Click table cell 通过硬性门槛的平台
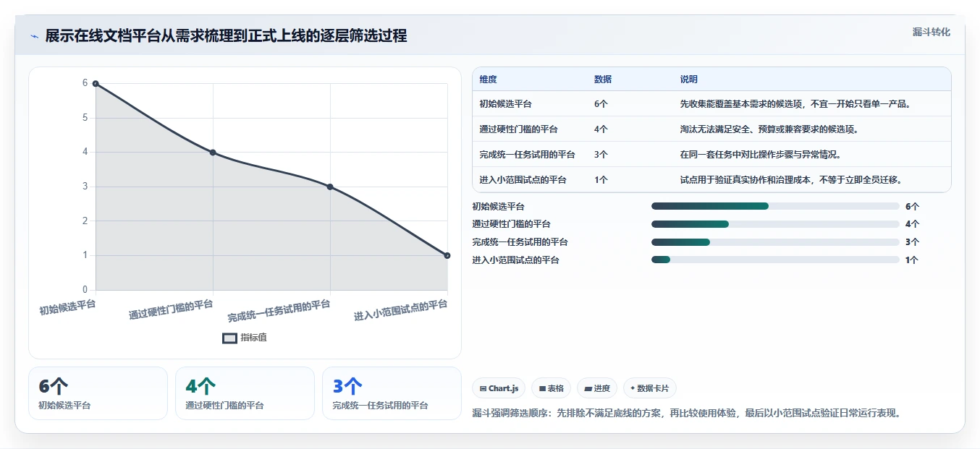This screenshot has width=980, height=449. (518, 129)
